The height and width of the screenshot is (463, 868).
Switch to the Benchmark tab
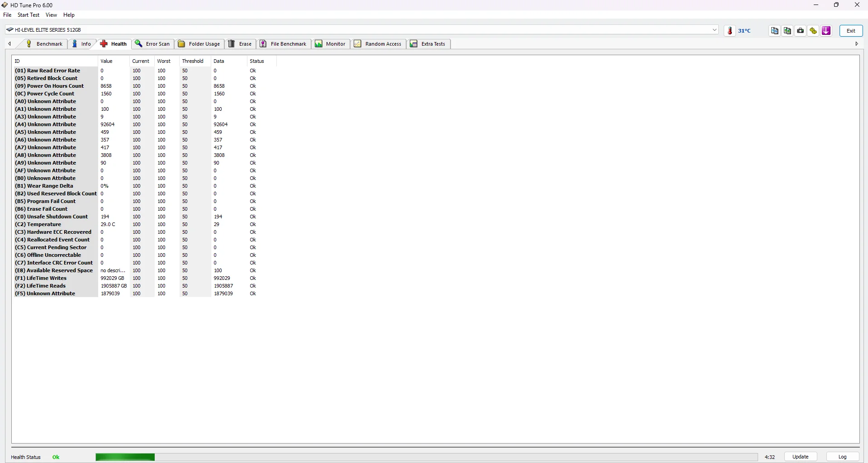coord(44,44)
